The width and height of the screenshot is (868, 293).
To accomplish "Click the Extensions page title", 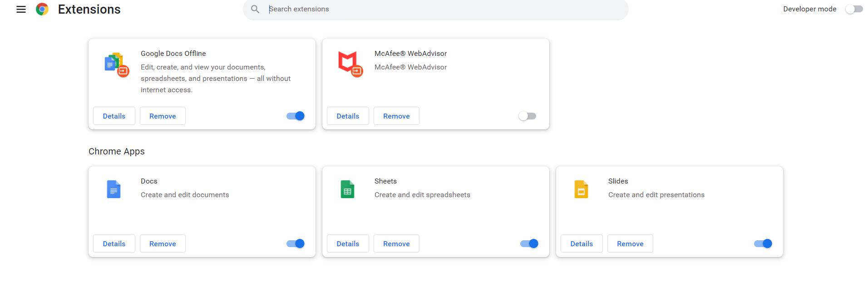I will pyautogui.click(x=89, y=9).
